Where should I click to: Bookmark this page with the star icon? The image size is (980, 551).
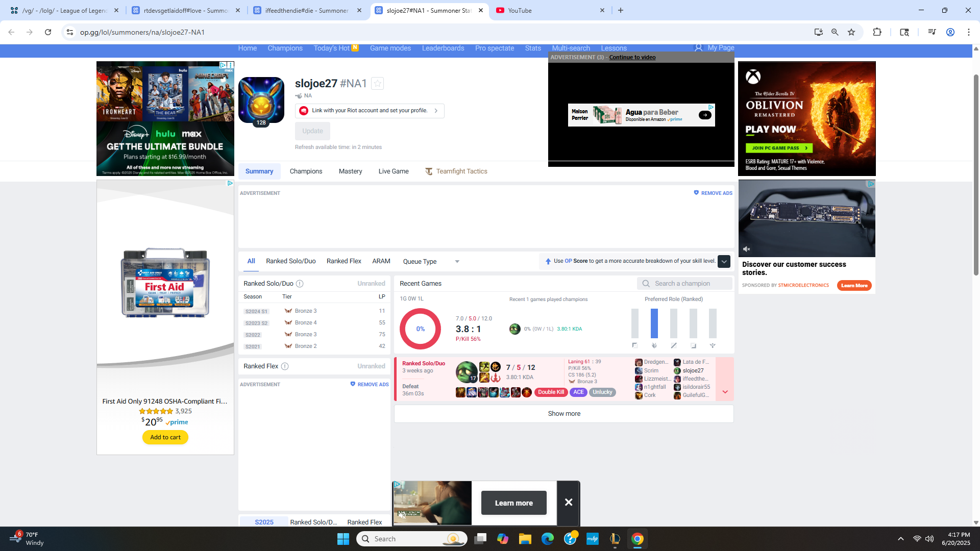[851, 32]
